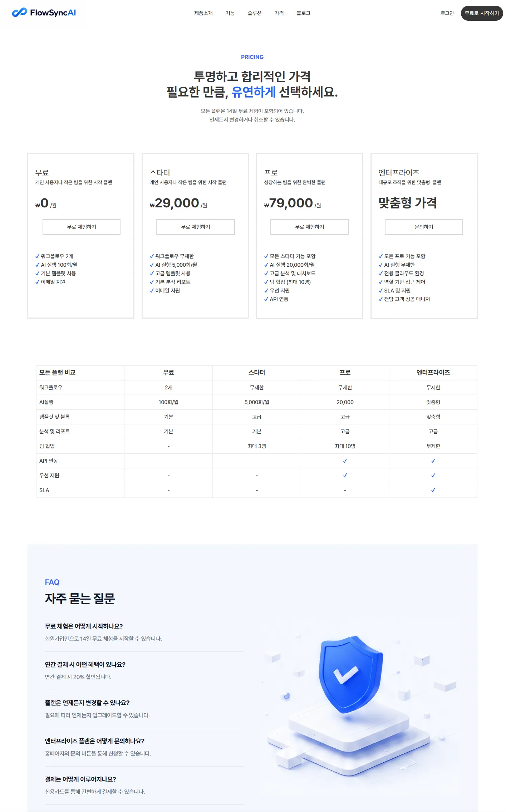
Task: Click 100회/월 cell in comparison table
Action: [x=168, y=402]
